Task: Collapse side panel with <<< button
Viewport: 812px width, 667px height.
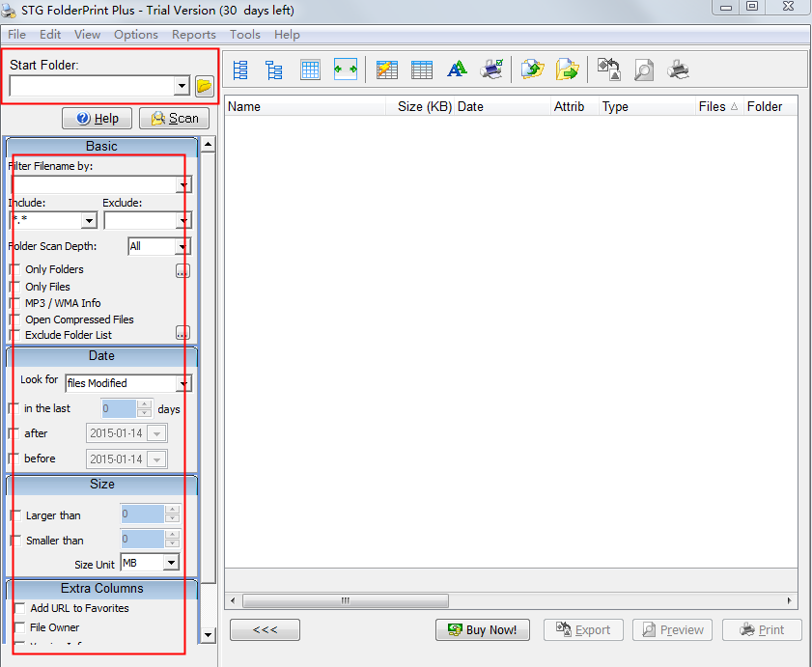Action: (x=266, y=629)
